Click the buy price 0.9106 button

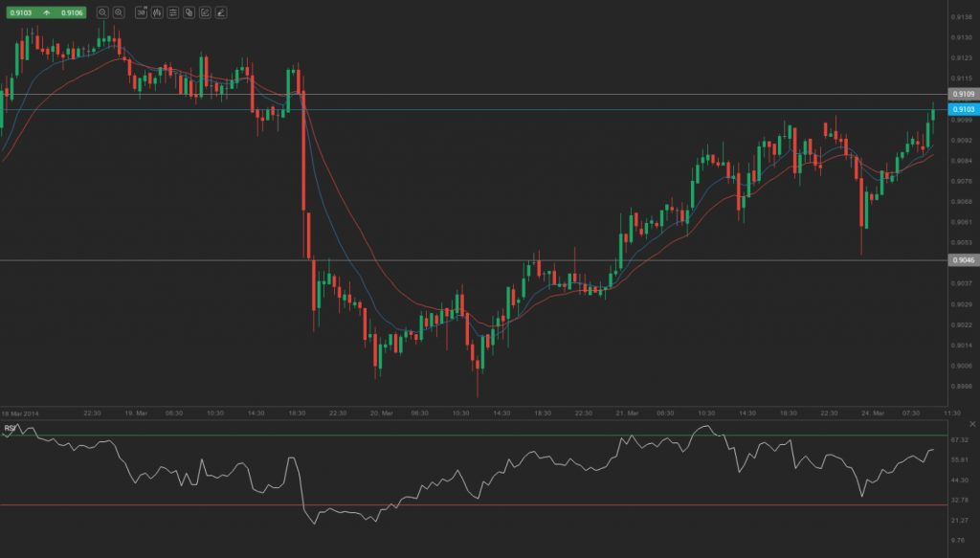tap(72, 12)
